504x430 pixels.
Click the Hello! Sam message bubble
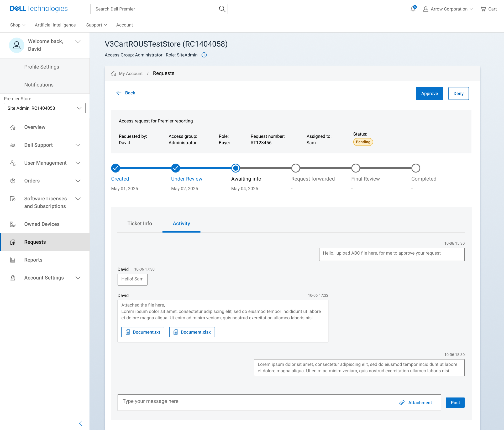[x=133, y=279]
